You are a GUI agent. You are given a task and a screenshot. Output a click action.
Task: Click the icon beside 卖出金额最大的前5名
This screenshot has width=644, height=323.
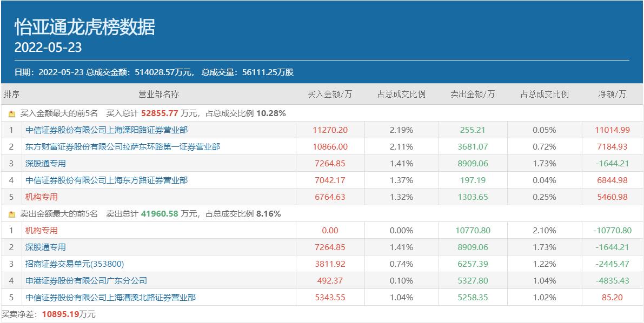pyautogui.click(x=11, y=214)
